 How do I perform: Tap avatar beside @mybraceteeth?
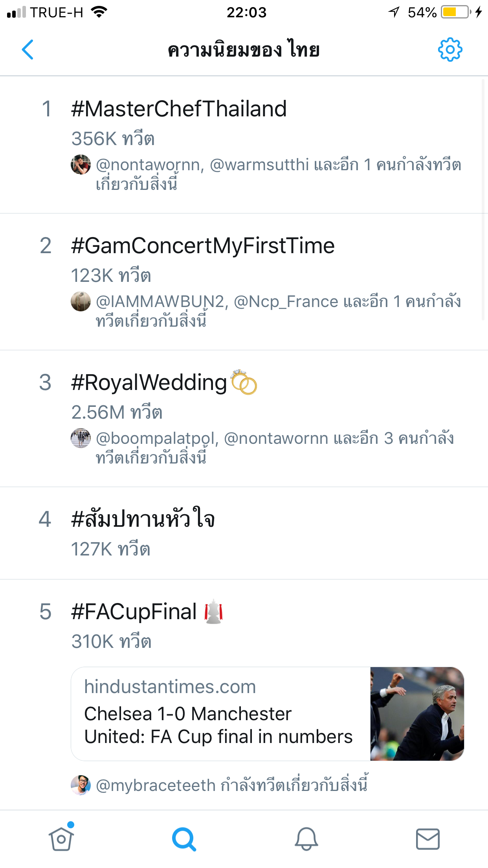coord(81,785)
